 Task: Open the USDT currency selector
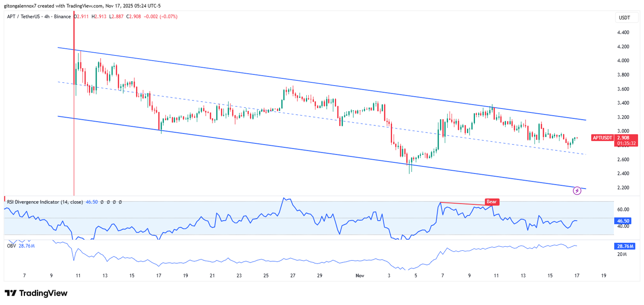tap(624, 18)
